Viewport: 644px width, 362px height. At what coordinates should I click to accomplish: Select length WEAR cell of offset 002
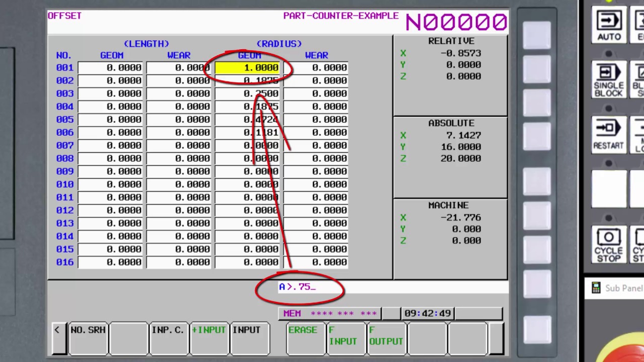click(179, 80)
